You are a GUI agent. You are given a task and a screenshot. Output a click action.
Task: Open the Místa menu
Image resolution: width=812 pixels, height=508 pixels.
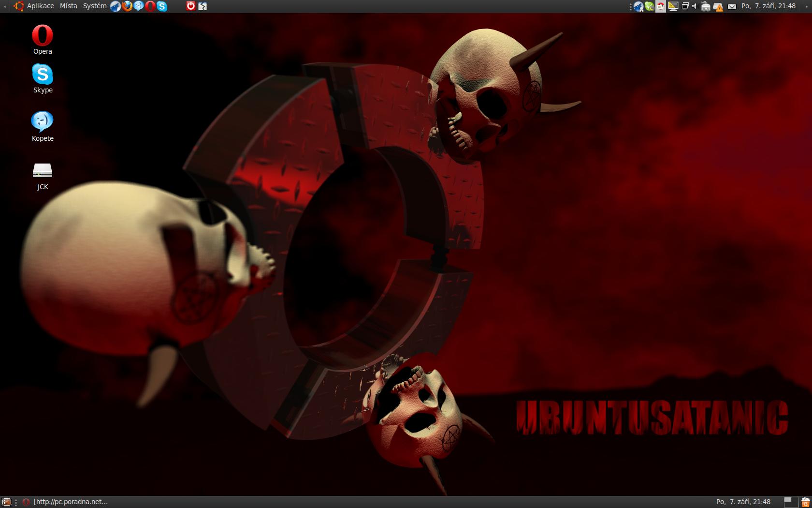pyautogui.click(x=69, y=6)
